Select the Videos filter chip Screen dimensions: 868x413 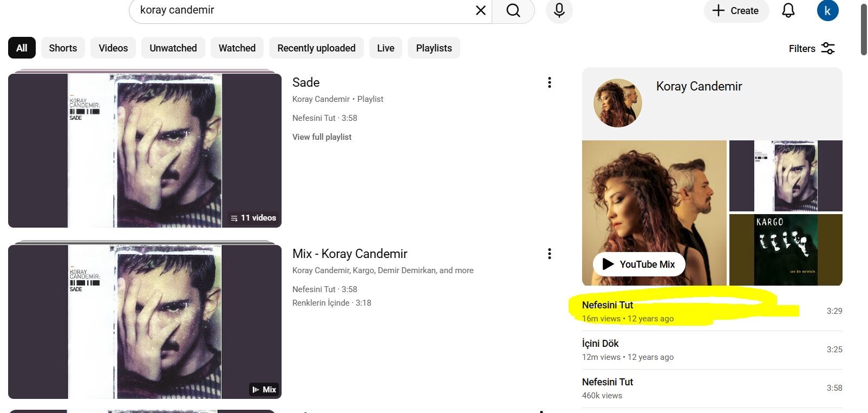(x=113, y=48)
